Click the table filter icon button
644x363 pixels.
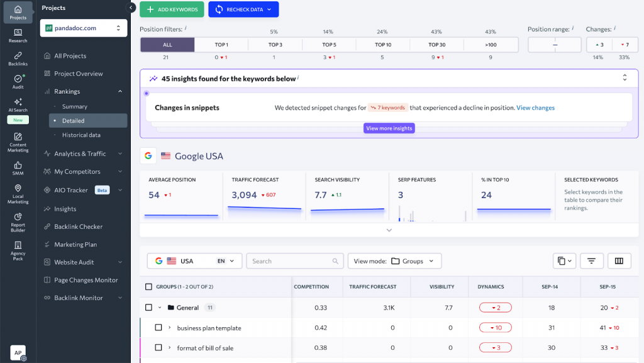[592, 261]
